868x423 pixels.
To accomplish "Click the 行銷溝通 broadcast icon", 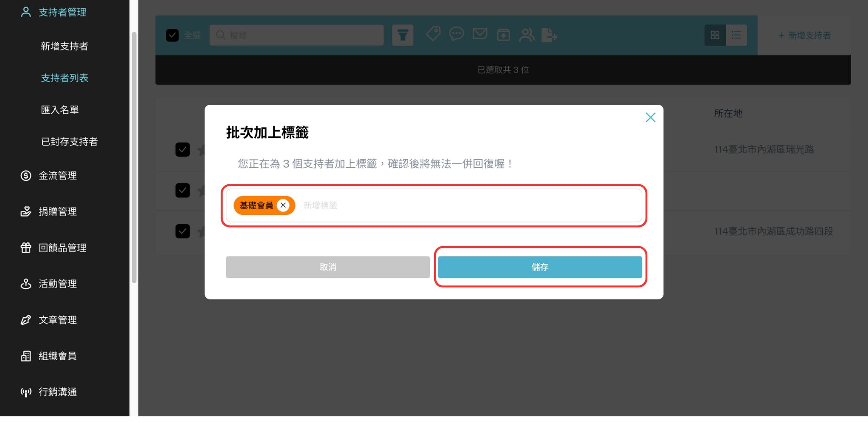I will click(26, 392).
